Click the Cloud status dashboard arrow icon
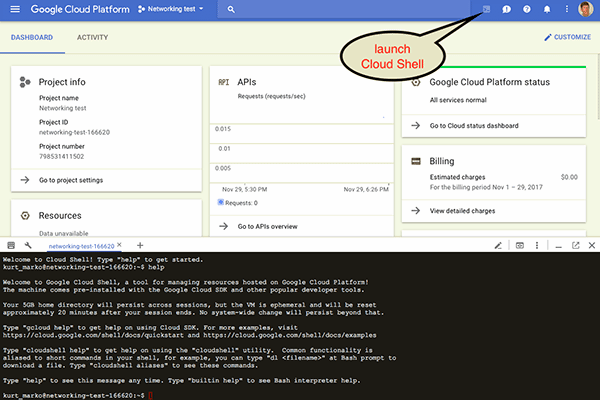600x400 pixels. click(x=416, y=126)
